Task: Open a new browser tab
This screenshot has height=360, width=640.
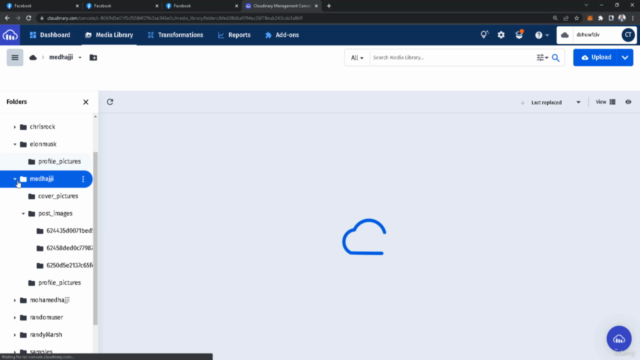Action: 329,6
